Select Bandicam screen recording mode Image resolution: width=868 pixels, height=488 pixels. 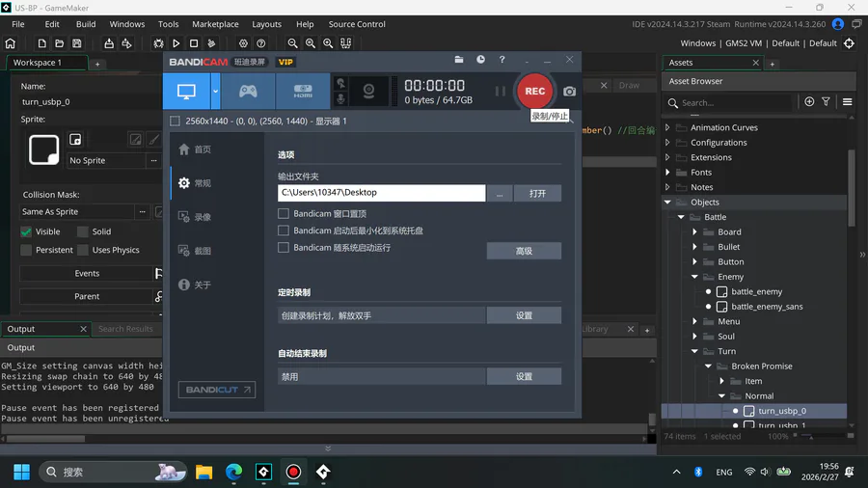click(186, 92)
